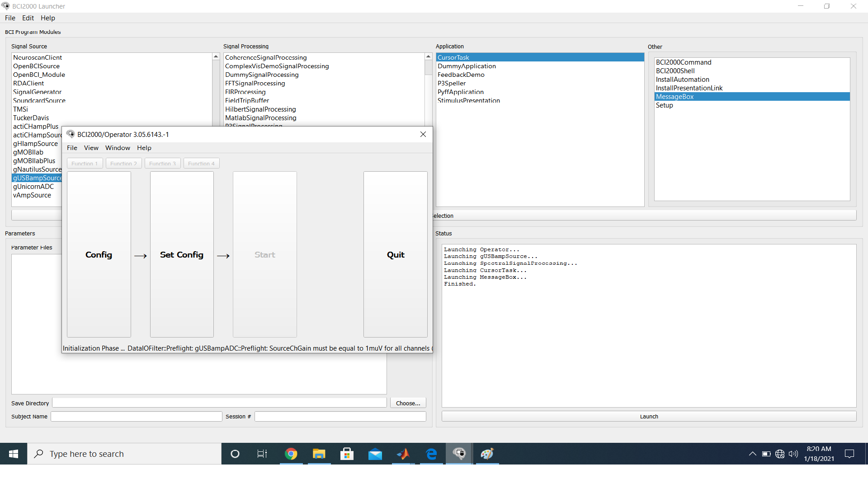Image resolution: width=868 pixels, height=488 pixels.
Task: Switch to BCI2000 taskbar icon
Action: pos(459,454)
